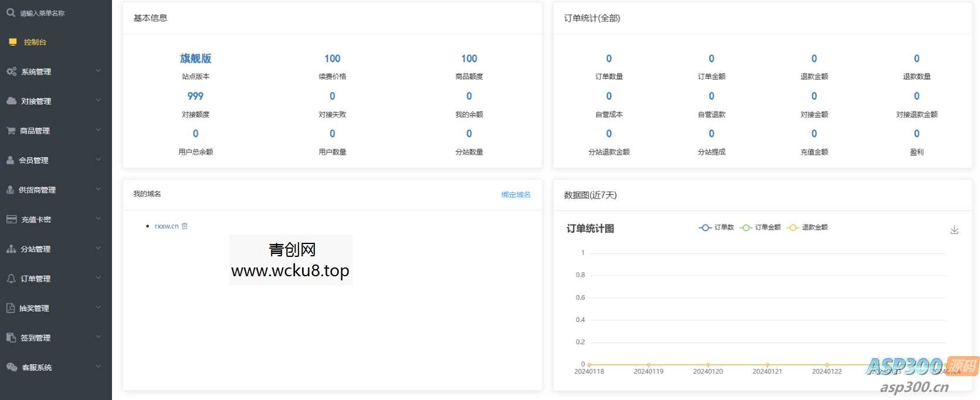This screenshot has width=980, height=400.
Task: Expand 充值卡密 menu chevron
Action: (x=98, y=219)
